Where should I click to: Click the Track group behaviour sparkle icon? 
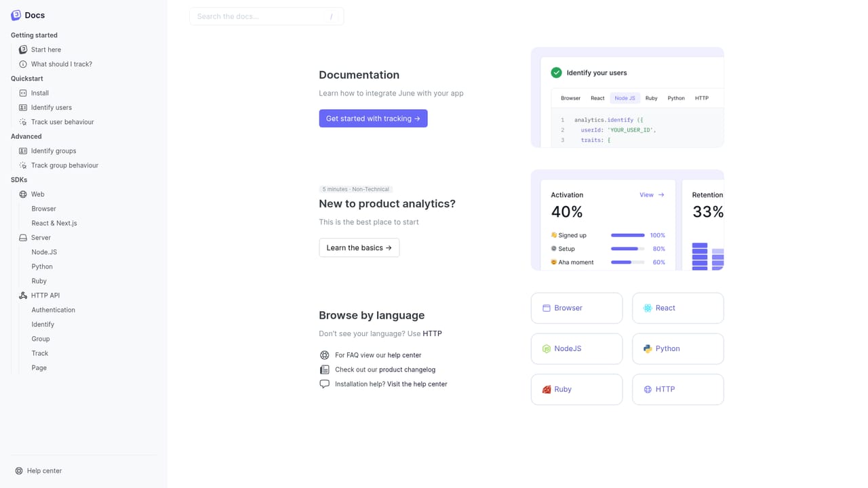[x=23, y=165]
